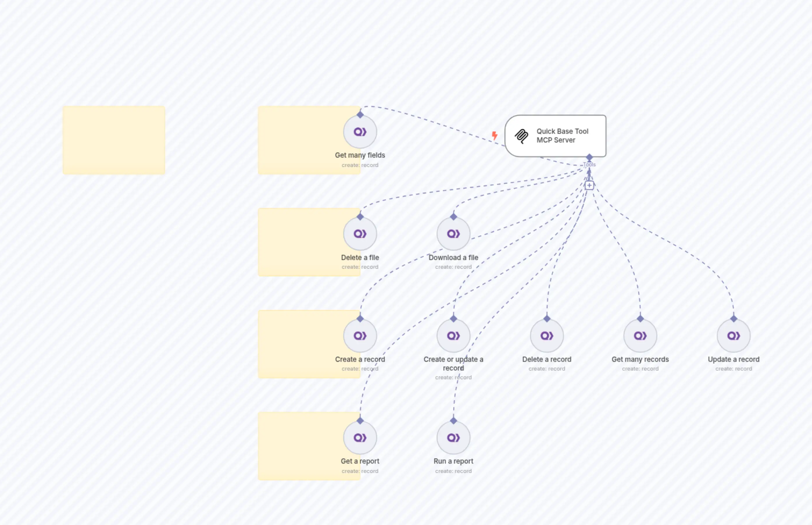Select the Delete a record node
This screenshot has width=812, height=525.
[547, 335]
